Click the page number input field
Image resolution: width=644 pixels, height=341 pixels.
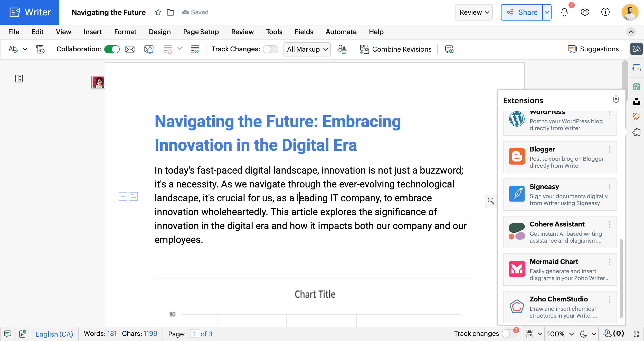click(194, 334)
